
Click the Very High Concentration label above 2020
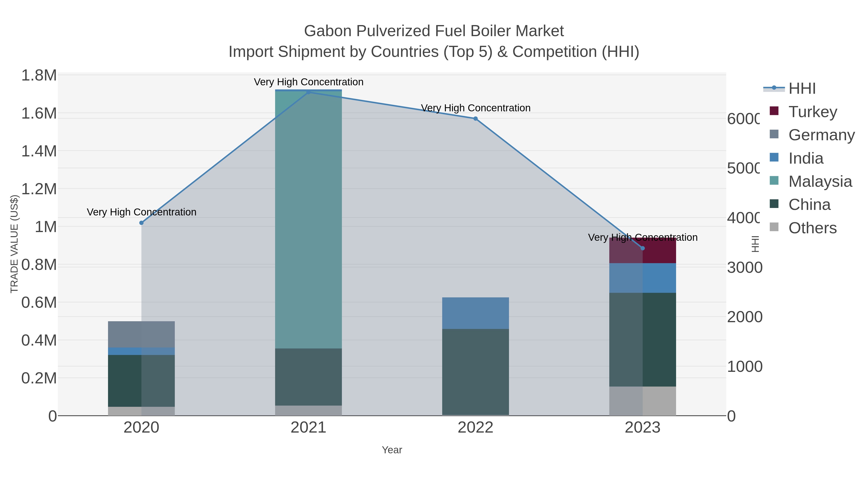point(142,212)
